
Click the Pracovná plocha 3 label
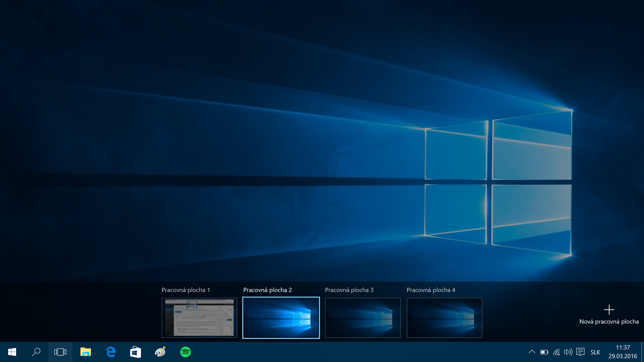pyautogui.click(x=349, y=290)
